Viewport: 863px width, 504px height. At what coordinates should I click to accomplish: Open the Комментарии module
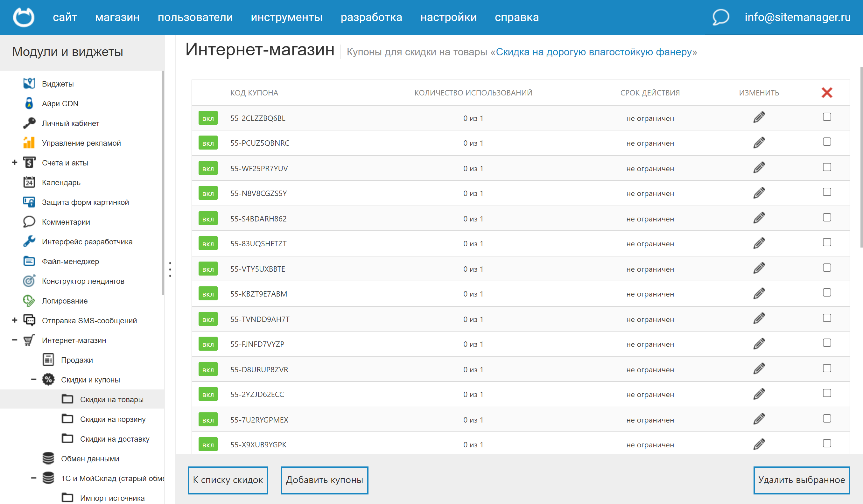click(x=66, y=222)
